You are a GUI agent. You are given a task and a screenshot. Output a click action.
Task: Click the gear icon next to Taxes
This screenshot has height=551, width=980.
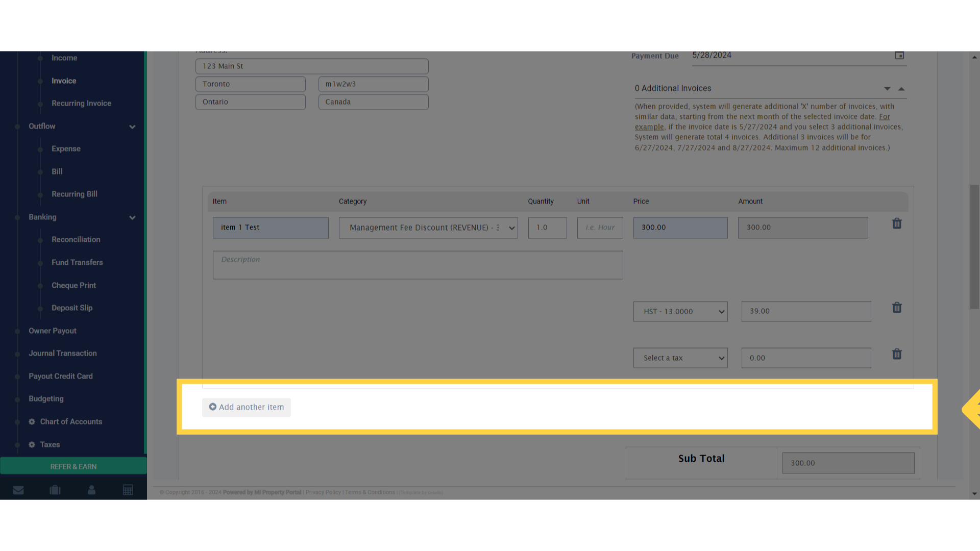tap(31, 444)
